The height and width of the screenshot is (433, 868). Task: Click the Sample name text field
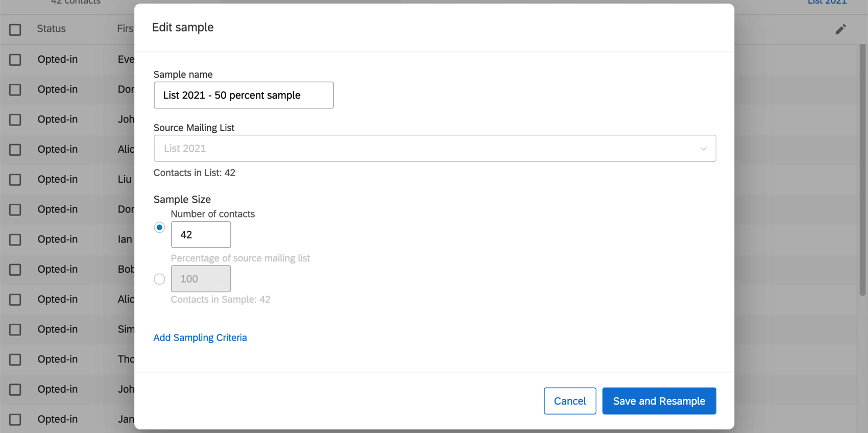coord(244,95)
